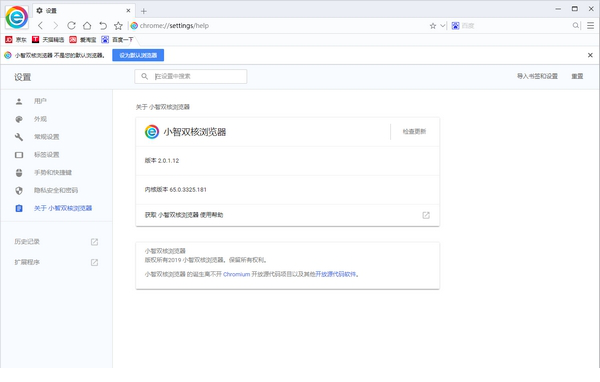Go forward with the forward arrow

(x=55, y=26)
